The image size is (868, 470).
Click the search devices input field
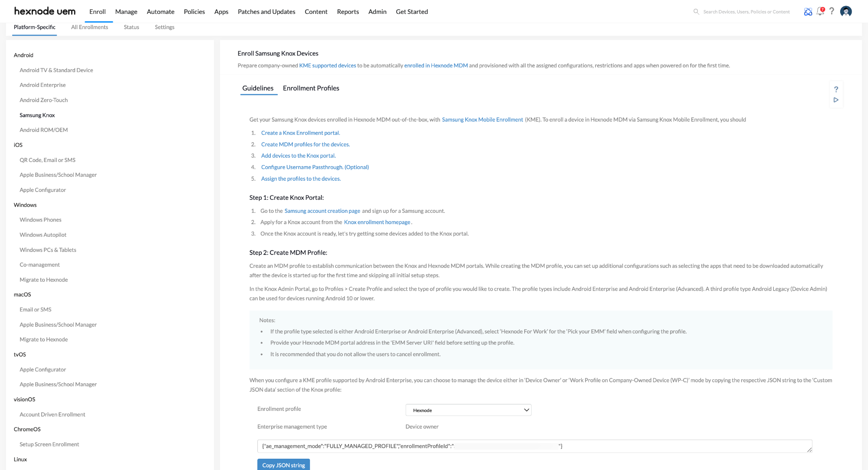[x=746, y=12]
